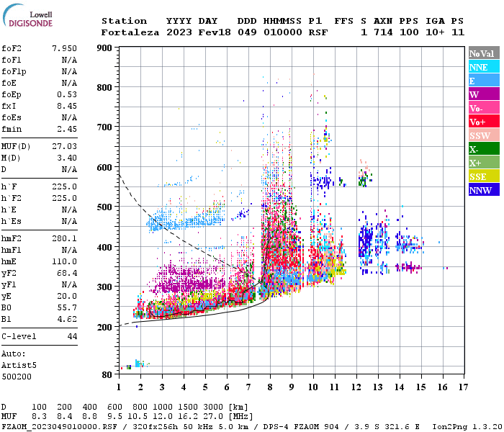Select the X- dark green legend swatch
The width and height of the screenshot is (504, 432).
(x=484, y=149)
